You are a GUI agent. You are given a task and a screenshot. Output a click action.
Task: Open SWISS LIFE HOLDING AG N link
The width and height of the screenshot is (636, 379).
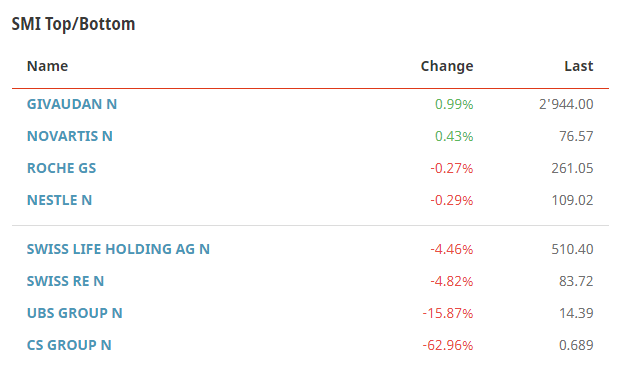click(x=118, y=249)
